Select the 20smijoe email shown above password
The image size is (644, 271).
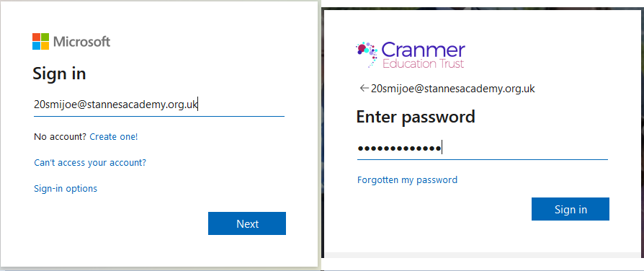pos(452,89)
